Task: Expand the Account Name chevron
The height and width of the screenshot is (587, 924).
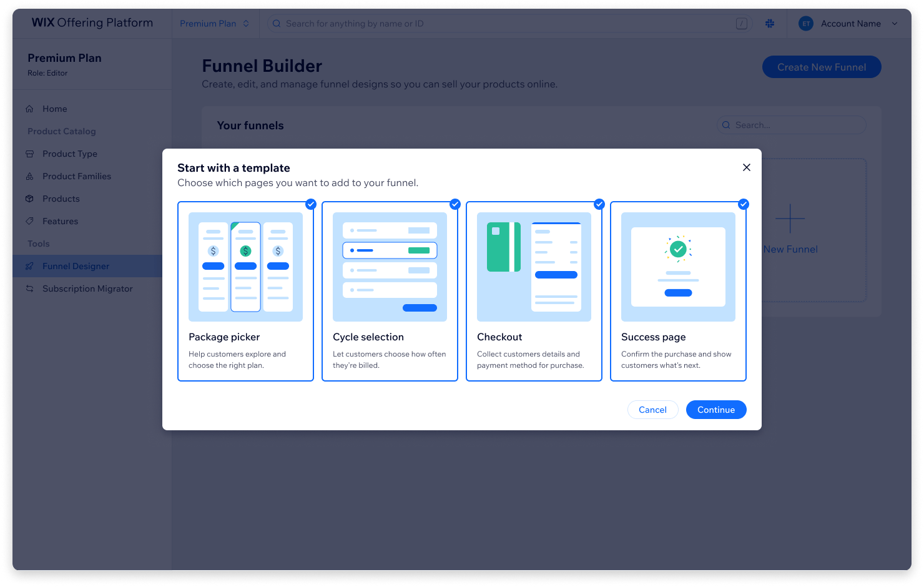Action: point(895,24)
